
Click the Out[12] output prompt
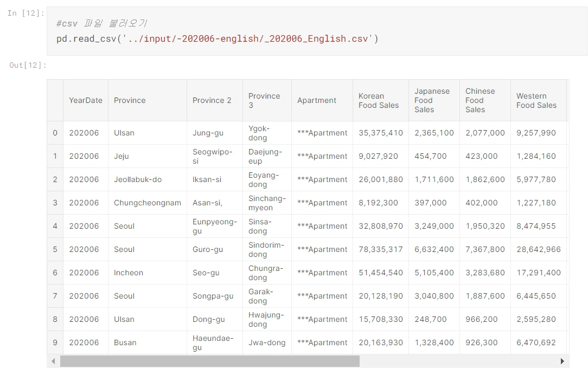pyautogui.click(x=28, y=65)
